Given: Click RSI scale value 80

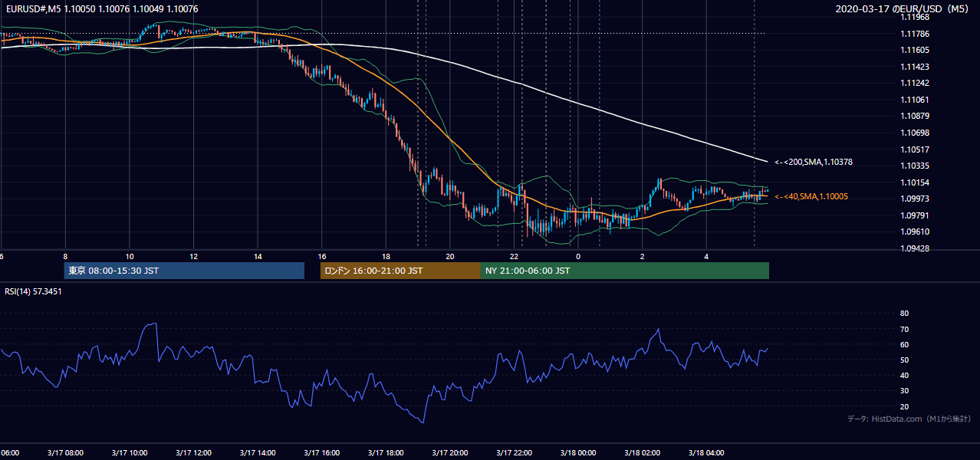Looking at the screenshot, I should [905, 314].
